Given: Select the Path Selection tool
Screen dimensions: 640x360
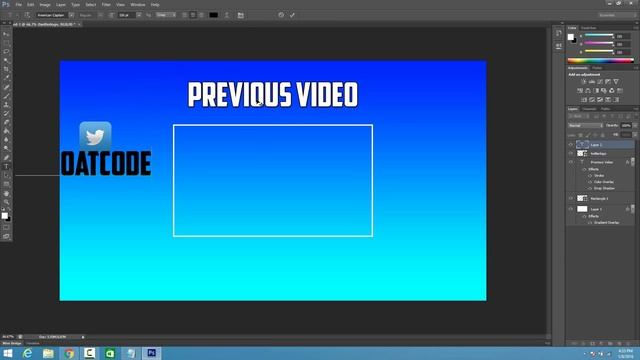Looking at the screenshot, I should 6,176.
